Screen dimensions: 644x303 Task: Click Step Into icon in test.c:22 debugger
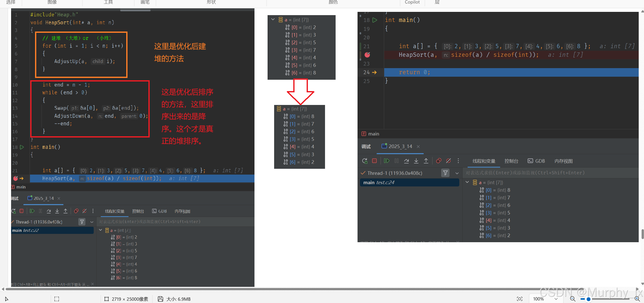pyautogui.click(x=57, y=211)
